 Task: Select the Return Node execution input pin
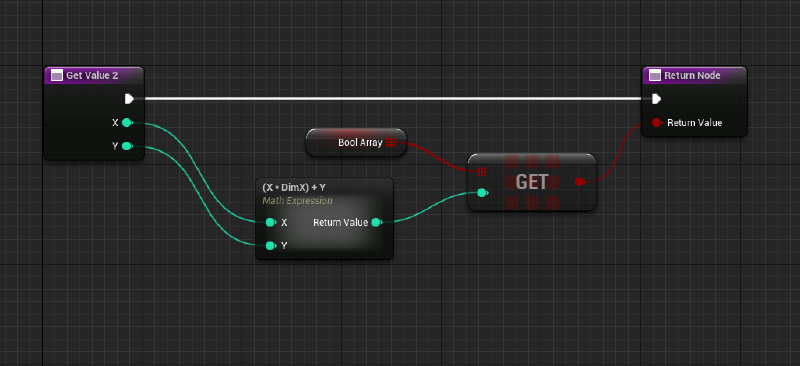(656, 99)
